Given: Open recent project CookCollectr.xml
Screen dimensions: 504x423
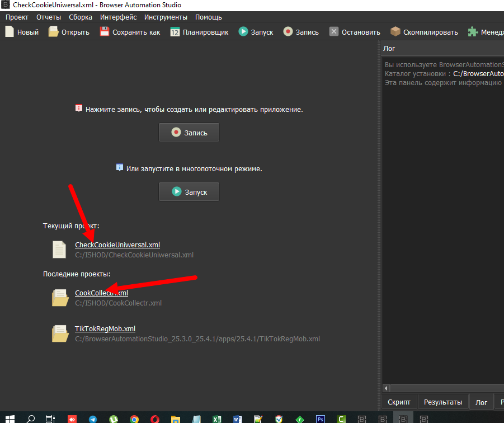Looking at the screenshot, I should click(x=101, y=293).
